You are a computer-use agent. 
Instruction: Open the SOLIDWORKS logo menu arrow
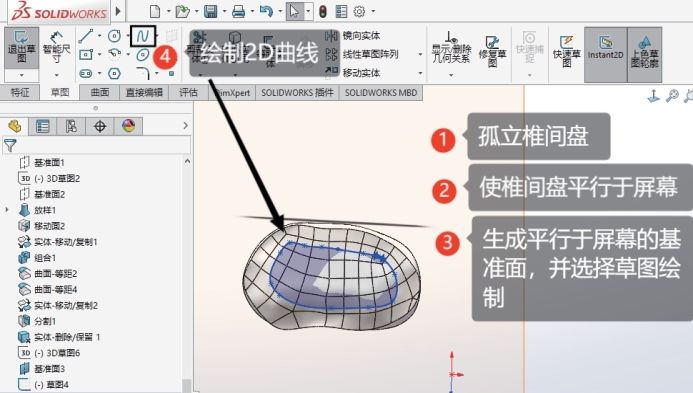[x=118, y=11]
